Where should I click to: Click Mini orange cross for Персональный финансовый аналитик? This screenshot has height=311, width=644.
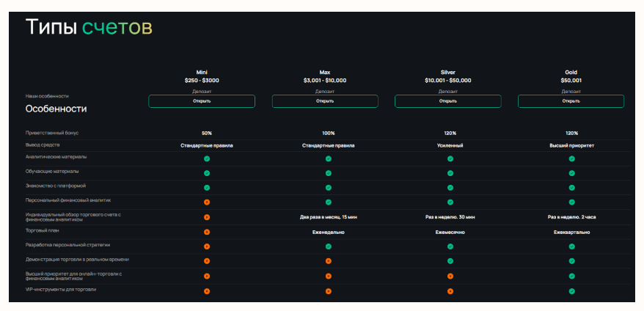(x=207, y=202)
